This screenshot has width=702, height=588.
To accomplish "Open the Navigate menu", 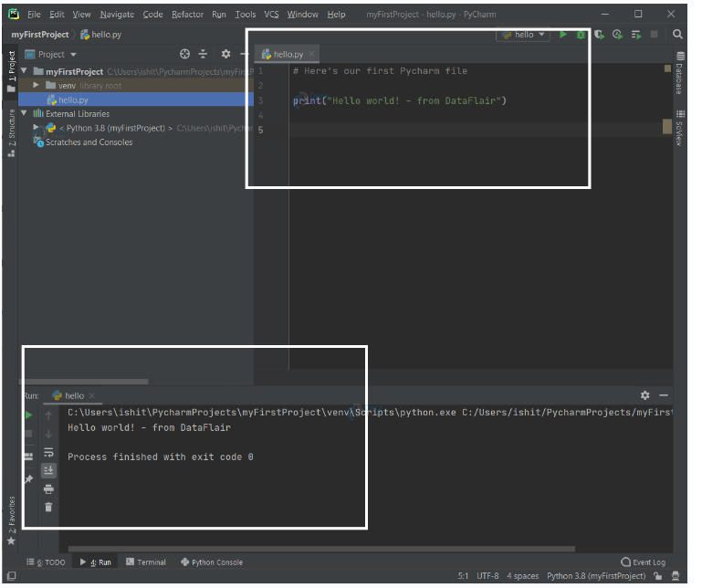I will pos(117,15).
